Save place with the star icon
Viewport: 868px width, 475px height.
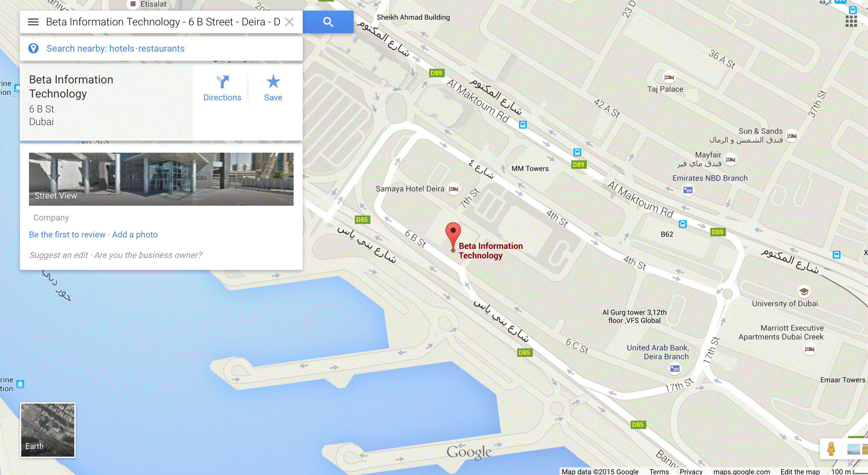tap(273, 88)
